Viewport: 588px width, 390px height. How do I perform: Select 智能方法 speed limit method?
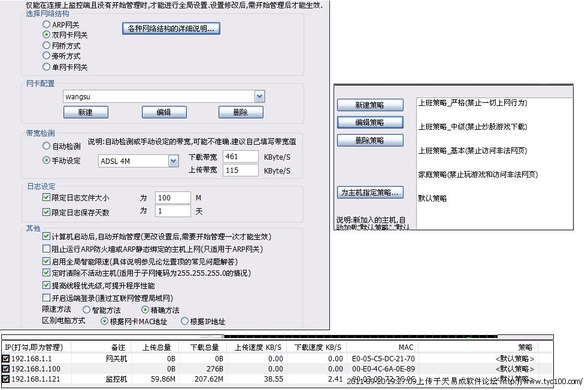[x=87, y=310]
